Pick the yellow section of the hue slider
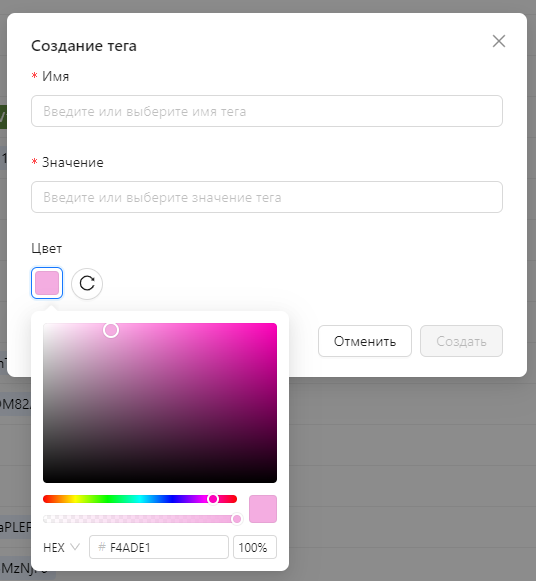The image size is (536, 581). point(75,499)
